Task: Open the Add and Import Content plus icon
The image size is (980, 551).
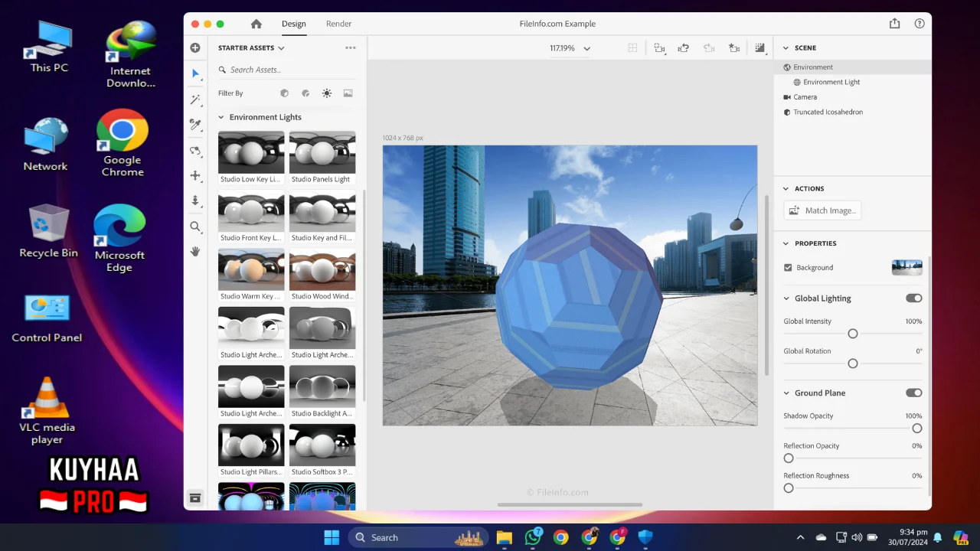Action: (195, 47)
